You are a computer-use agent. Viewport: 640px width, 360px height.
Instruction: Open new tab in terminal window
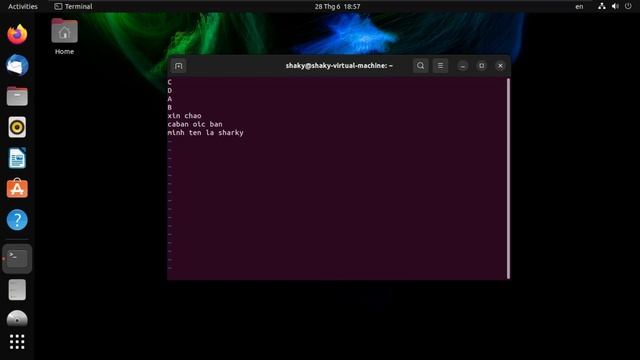click(178, 66)
